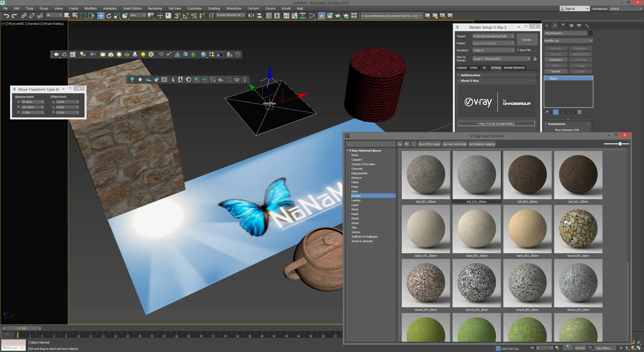644x352 pixels.
Task: Adjust the Asset Browser thumbnail size slider
Action: coord(620,144)
